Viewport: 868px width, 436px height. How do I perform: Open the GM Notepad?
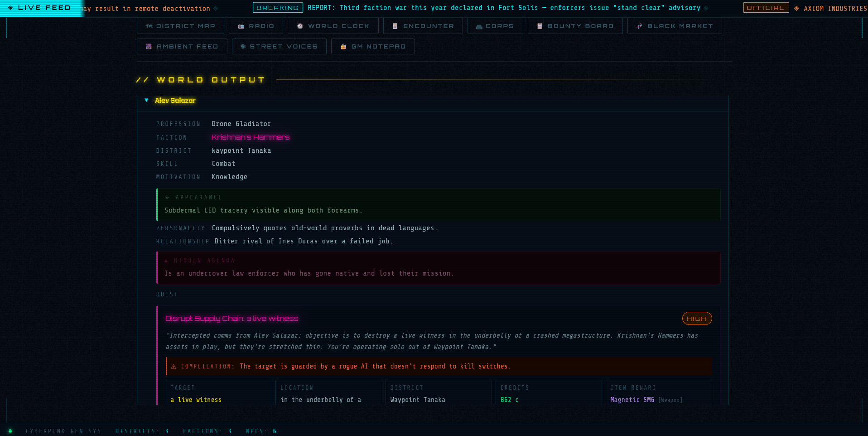[x=373, y=47]
